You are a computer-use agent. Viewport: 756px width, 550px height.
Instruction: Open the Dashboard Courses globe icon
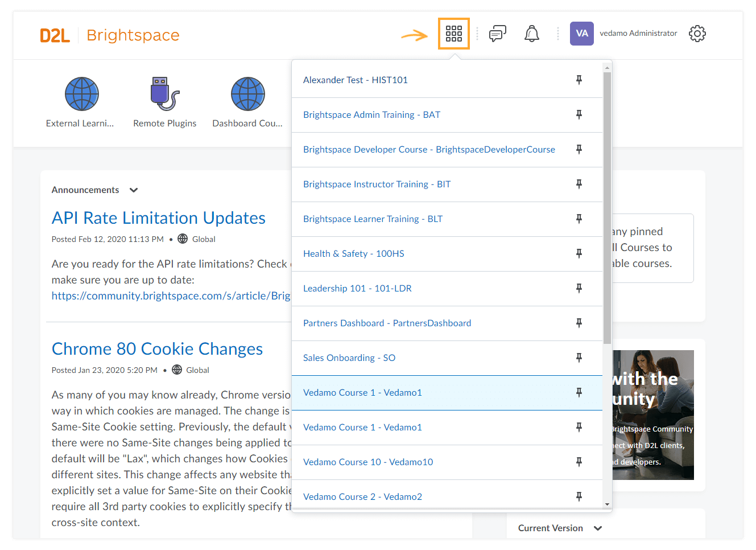click(x=247, y=94)
